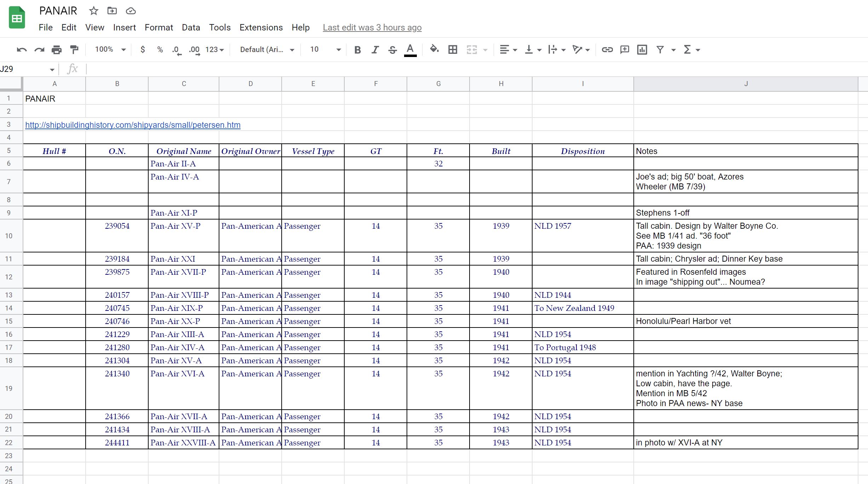Viewport: 868px width, 484px height.
Task: Select cell 'Honolulu/Pearl Harbor vet'
Action: point(746,321)
